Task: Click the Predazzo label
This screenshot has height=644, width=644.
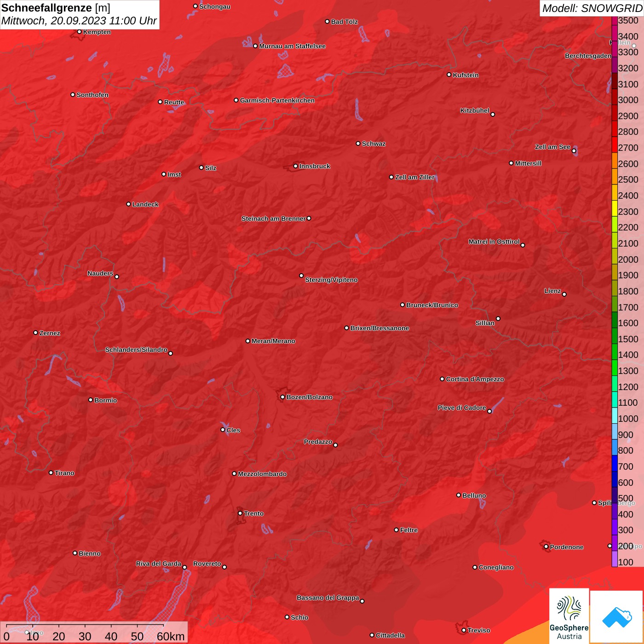Action: coord(318,442)
